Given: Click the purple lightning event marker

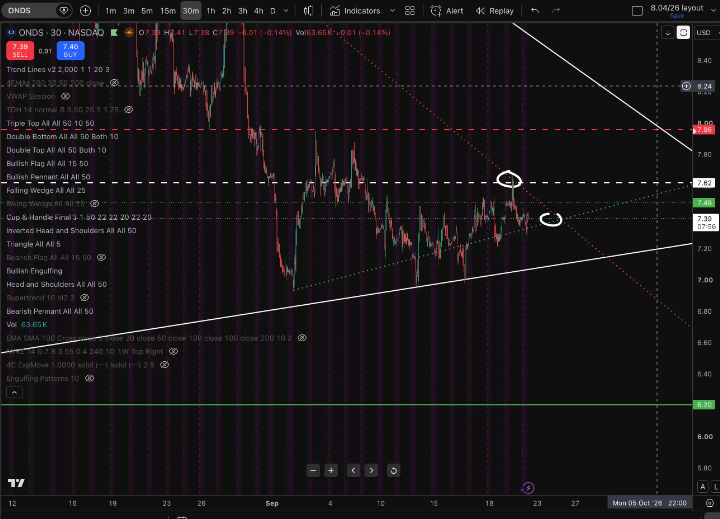Looking at the screenshot, I should point(528,488).
